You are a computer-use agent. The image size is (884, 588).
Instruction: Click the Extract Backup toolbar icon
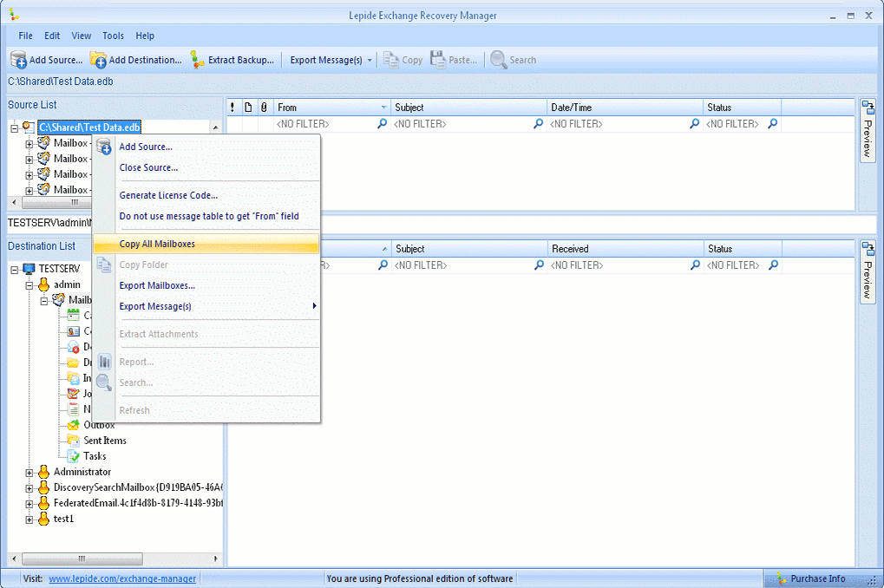[x=197, y=59]
